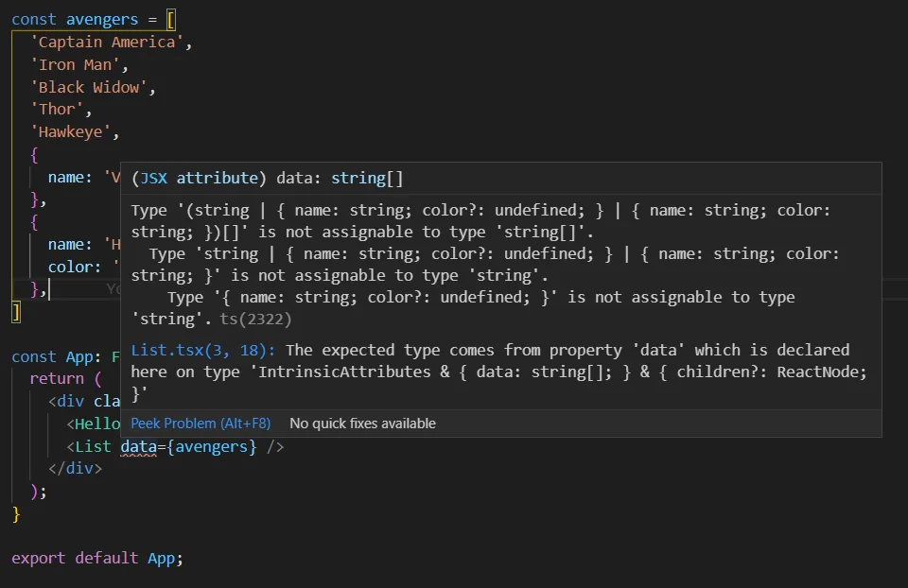Place cursor on the App constant
Screen dimensions: 908x588
click(x=76, y=355)
